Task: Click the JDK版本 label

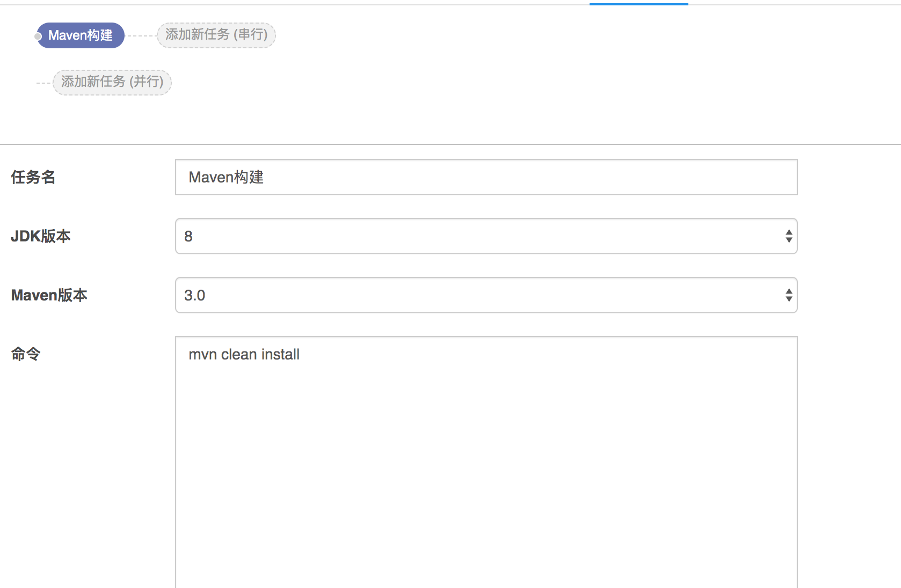Action: (41, 236)
